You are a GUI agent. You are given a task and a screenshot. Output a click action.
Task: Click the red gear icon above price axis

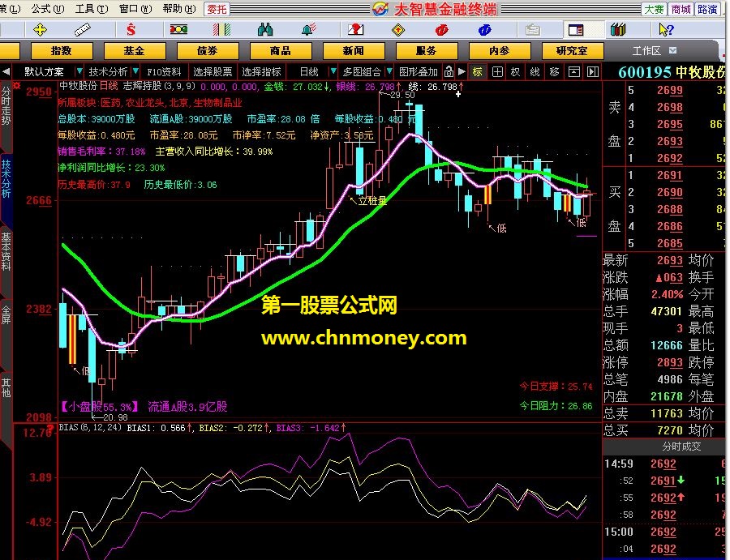coord(17,86)
